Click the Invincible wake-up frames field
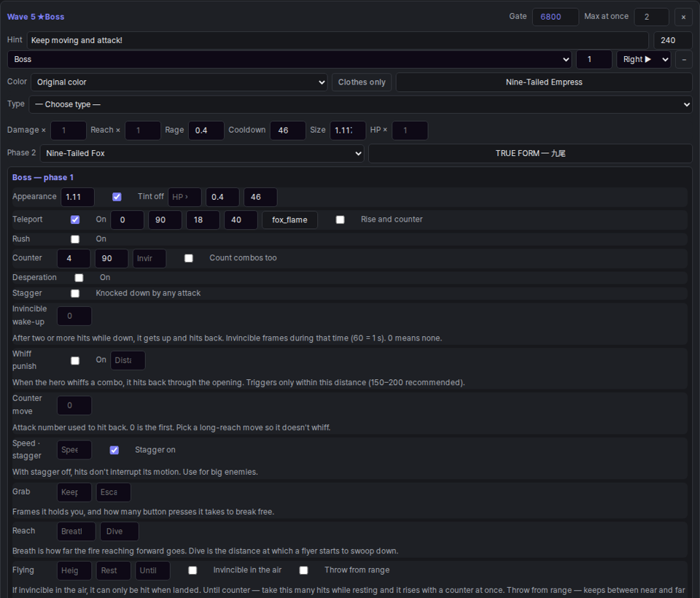The image size is (700, 598). click(74, 316)
